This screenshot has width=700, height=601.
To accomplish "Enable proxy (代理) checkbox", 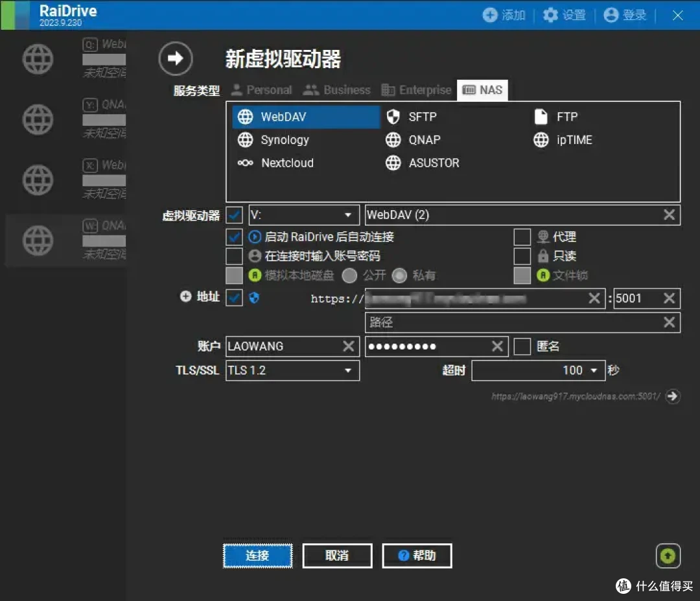I will click(x=522, y=237).
